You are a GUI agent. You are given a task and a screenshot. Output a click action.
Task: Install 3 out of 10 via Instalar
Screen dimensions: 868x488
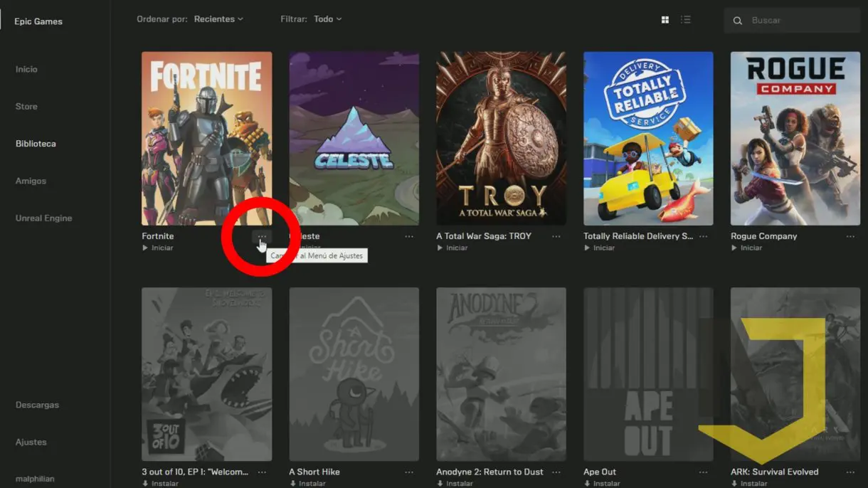160,483
